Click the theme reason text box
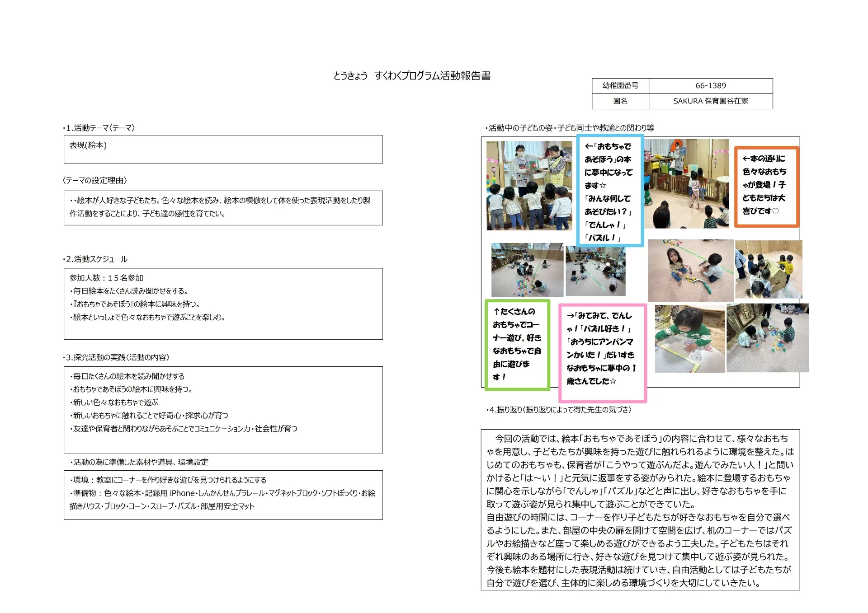Image resolution: width=868 pixels, height=613 pixels. pos(223,208)
